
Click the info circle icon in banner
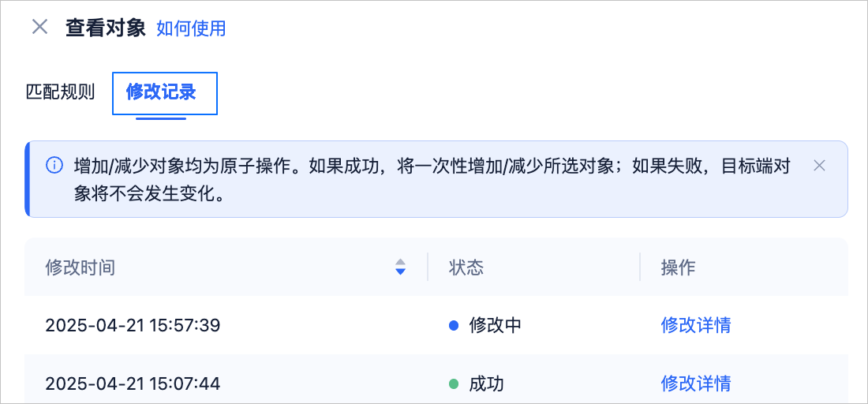pos(54,165)
